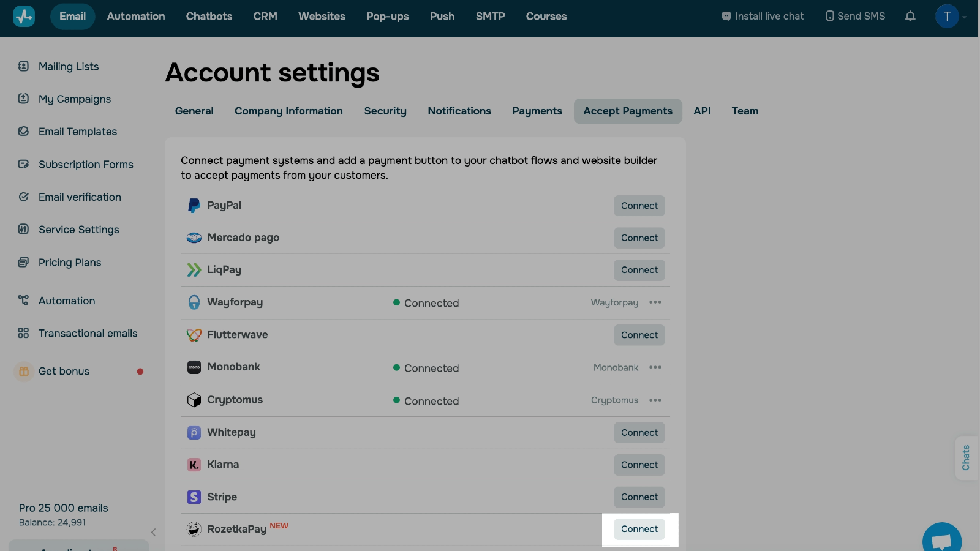Click the Mercado pago logo icon
Image resolution: width=980 pixels, height=551 pixels.
point(194,238)
